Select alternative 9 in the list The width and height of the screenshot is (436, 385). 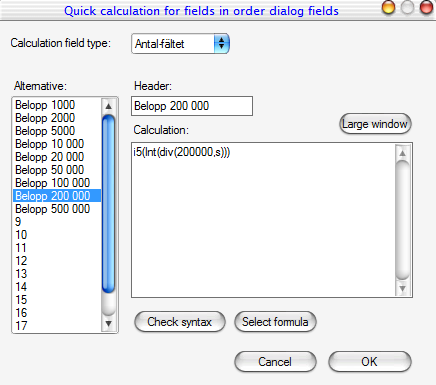tap(57, 222)
